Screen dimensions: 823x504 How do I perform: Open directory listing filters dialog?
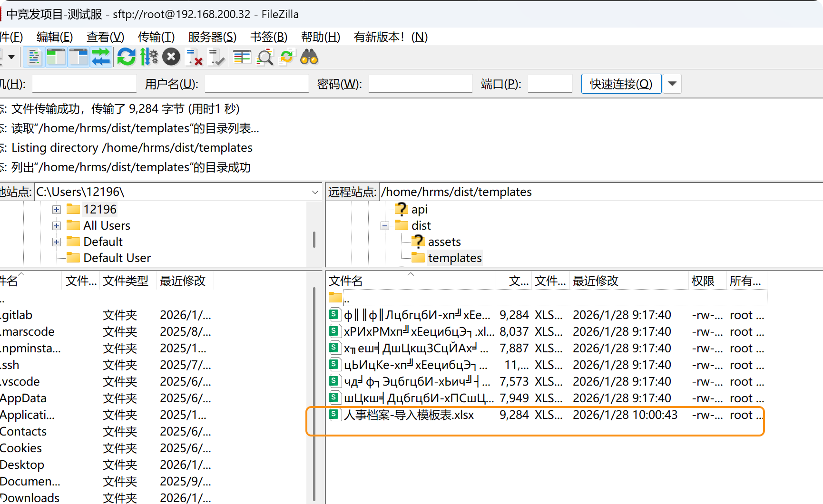(242, 58)
